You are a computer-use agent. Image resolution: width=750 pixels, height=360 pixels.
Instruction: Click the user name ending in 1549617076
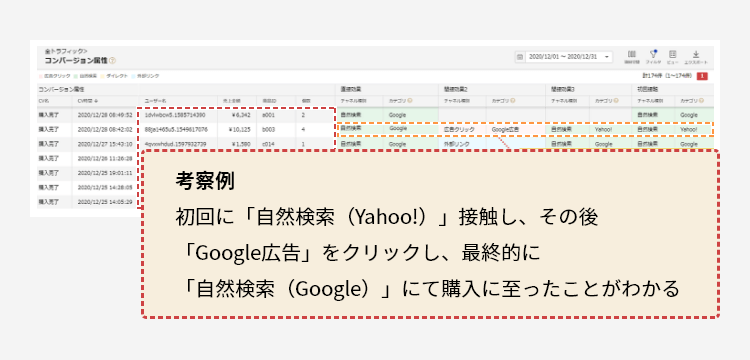pos(176,129)
